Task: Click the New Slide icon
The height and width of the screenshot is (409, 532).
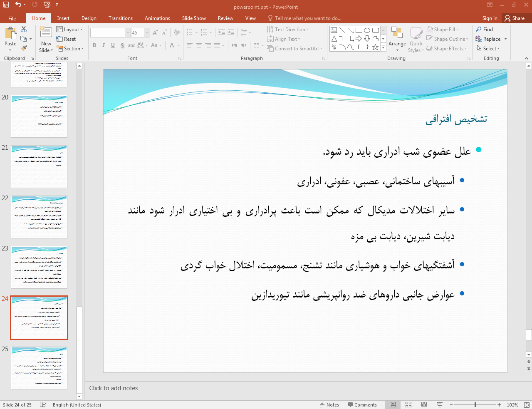Action: click(46, 33)
